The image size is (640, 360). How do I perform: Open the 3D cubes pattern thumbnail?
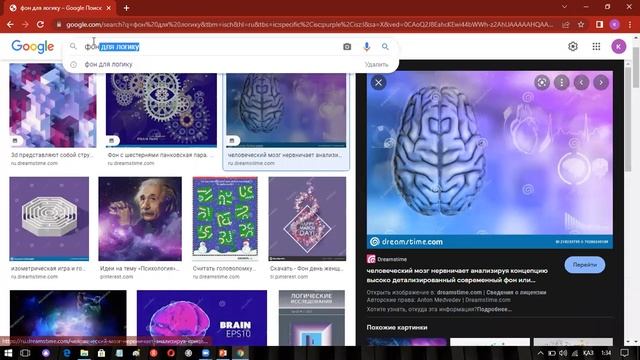click(x=53, y=105)
